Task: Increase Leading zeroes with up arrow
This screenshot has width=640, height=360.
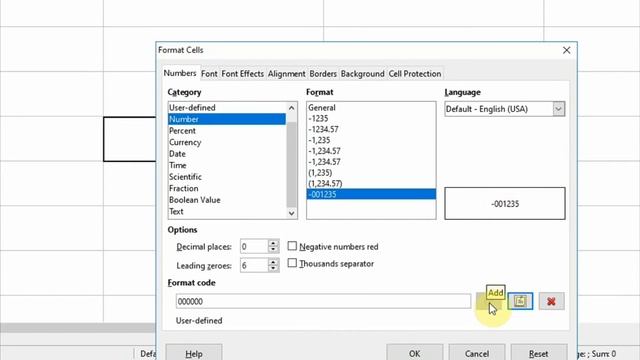Action: tap(273, 262)
